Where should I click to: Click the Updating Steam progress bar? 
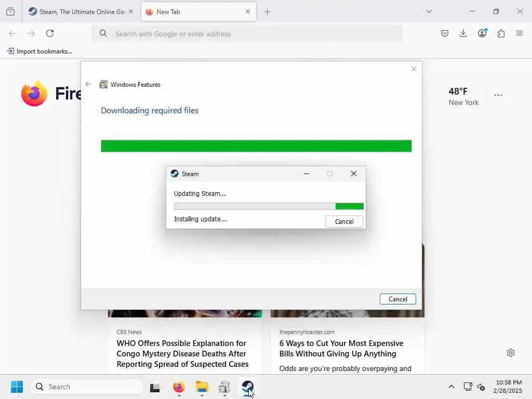[x=269, y=206]
